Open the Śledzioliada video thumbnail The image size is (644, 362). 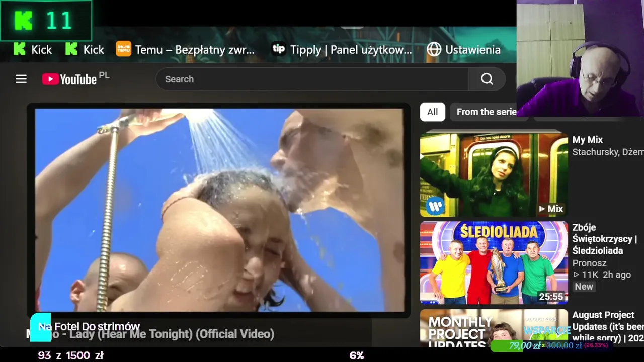click(x=494, y=262)
